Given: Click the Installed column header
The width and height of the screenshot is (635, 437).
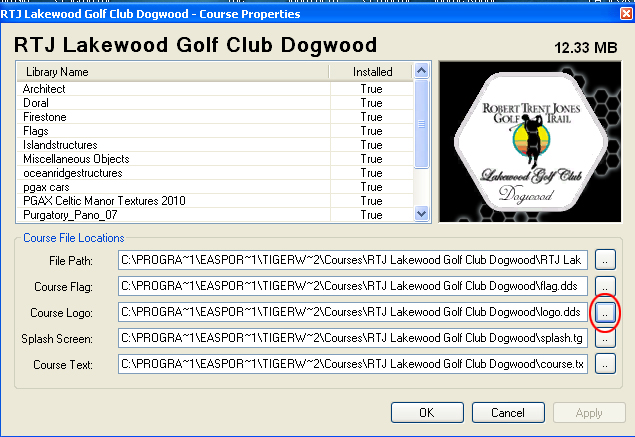Looking at the screenshot, I should [372, 72].
